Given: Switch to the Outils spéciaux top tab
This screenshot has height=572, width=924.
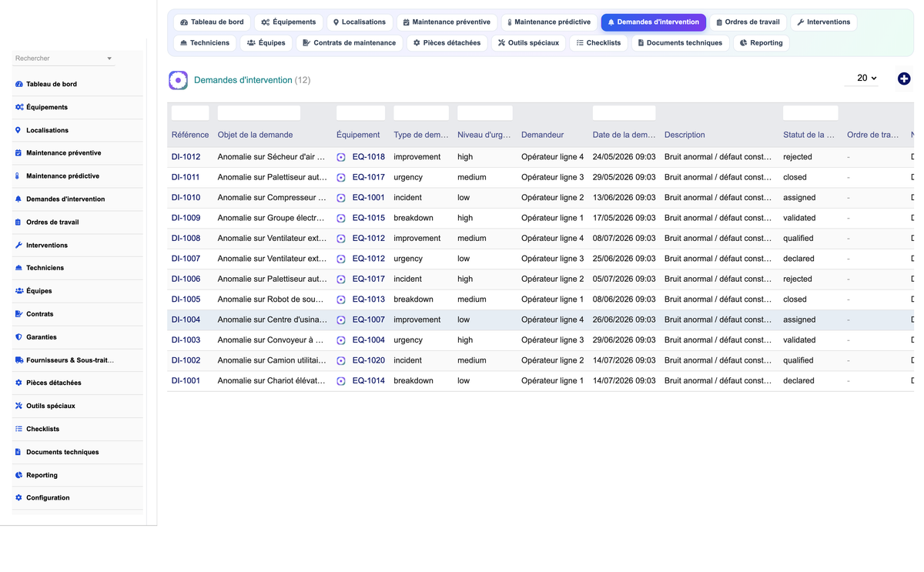Looking at the screenshot, I should pyautogui.click(x=528, y=43).
